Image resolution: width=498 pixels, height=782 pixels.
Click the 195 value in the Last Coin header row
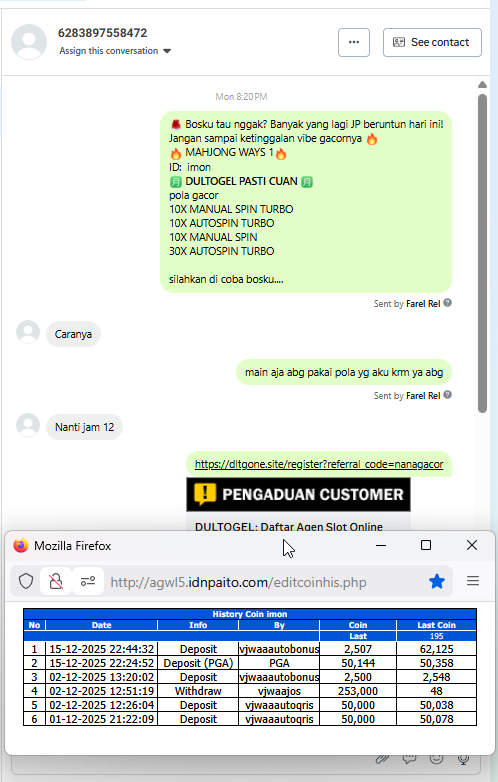437,636
